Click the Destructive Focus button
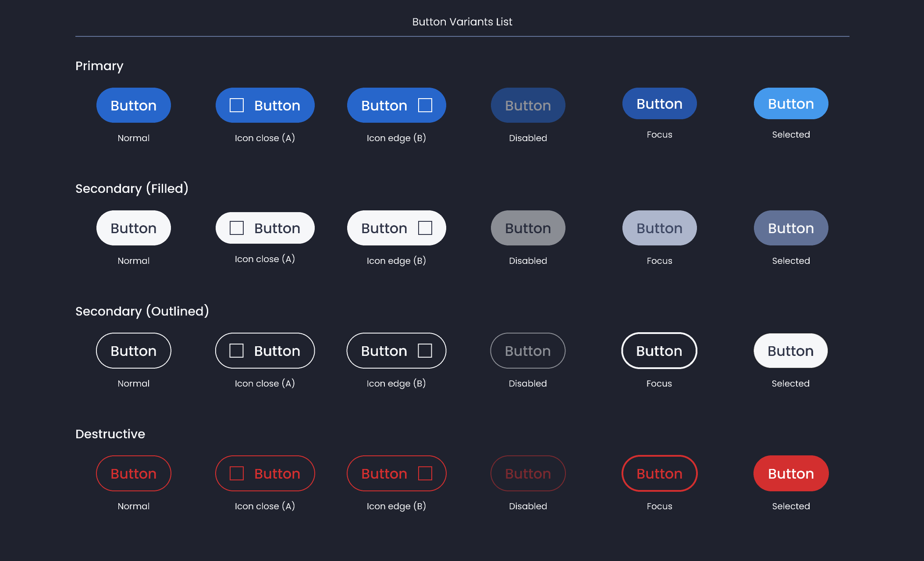Image resolution: width=924 pixels, height=561 pixels. coord(659,473)
